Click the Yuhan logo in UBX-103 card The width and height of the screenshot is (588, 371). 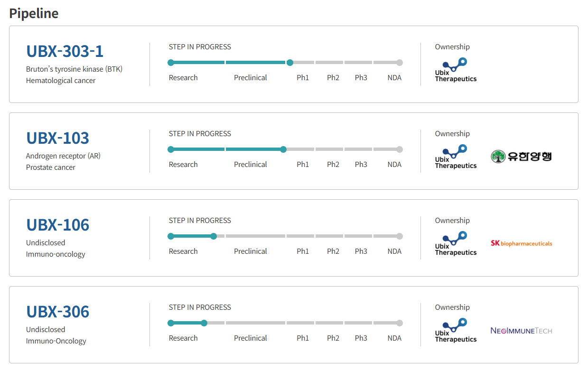pos(521,157)
